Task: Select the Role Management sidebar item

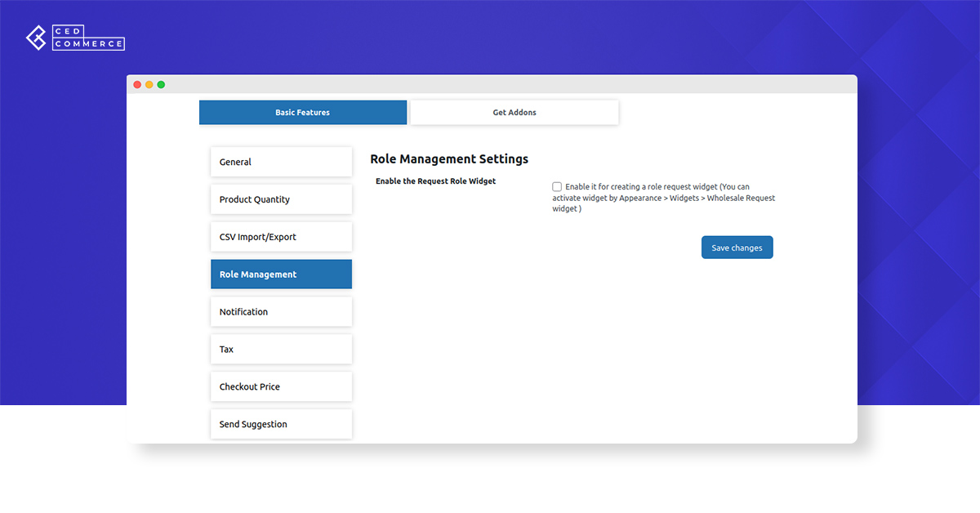Action: point(281,274)
